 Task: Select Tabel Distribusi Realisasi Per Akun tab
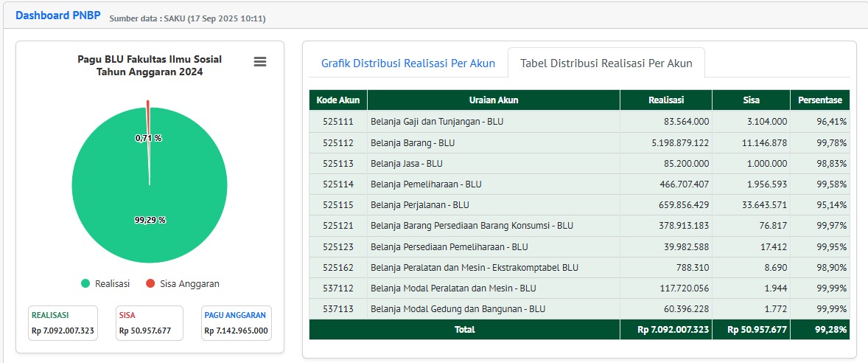606,63
